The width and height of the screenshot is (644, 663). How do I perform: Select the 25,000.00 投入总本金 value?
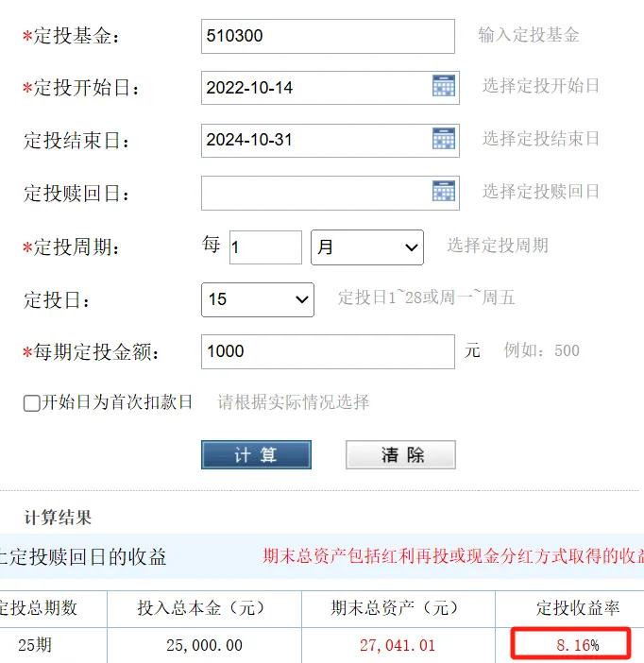point(204,645)
